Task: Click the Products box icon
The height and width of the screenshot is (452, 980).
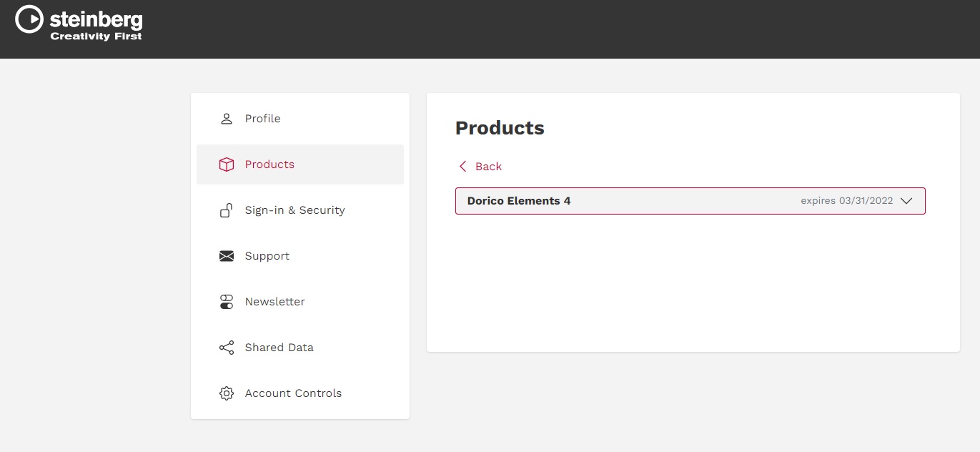Action: click(x=227, y=164)
